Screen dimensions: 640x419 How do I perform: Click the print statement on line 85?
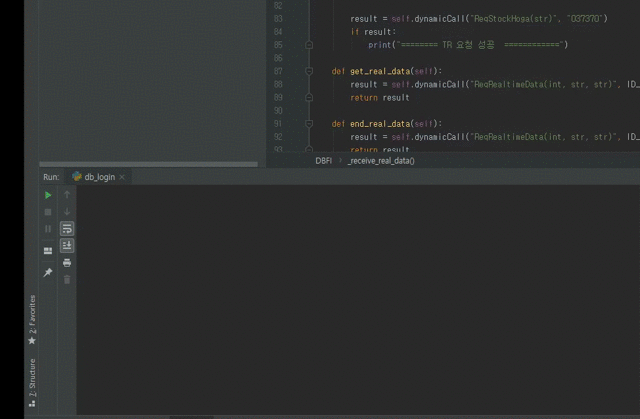[x=468, y=45]
